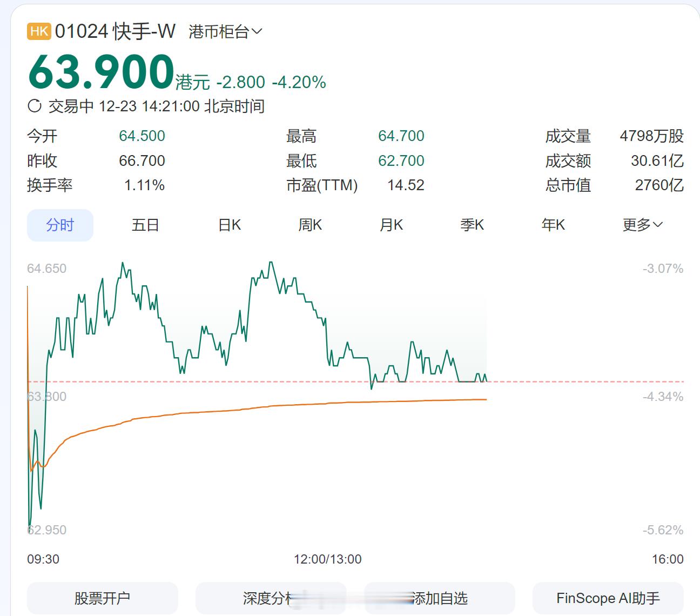Click the circular refresh icon beside 交易中
The height and width of the screenshot is (616, 700).
coord(35,106)
